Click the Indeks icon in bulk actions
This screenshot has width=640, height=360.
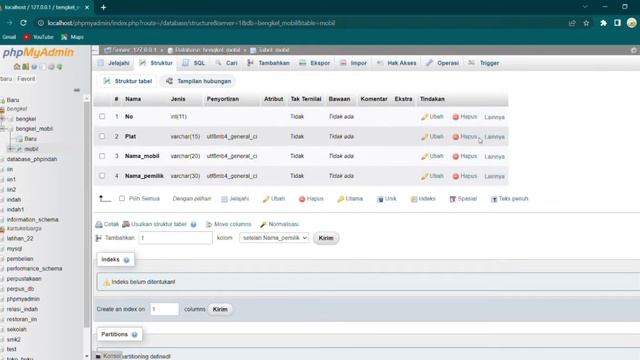(414, 199)
